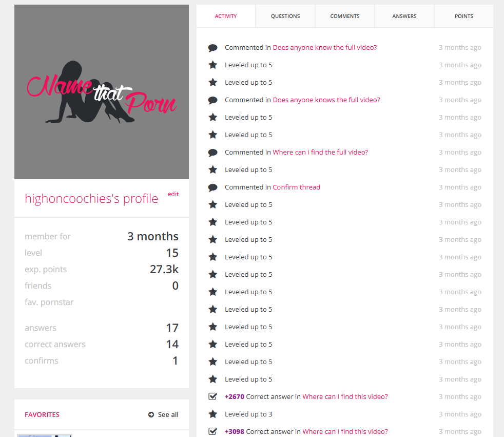504x437 pixels.
Task: Select the Comments tab
Action: click(345, 16)
